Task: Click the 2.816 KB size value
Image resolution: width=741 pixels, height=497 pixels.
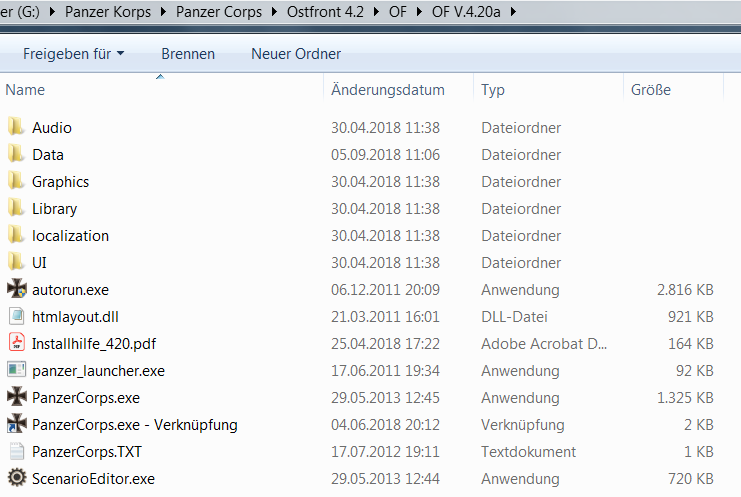Action: click(x=685, y=289)
